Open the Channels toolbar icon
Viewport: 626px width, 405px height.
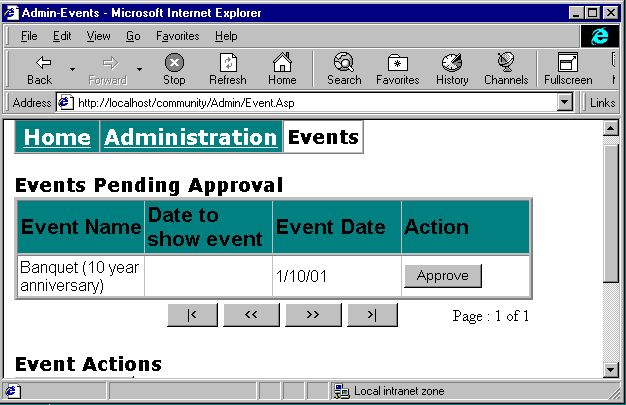click(505, 62)
